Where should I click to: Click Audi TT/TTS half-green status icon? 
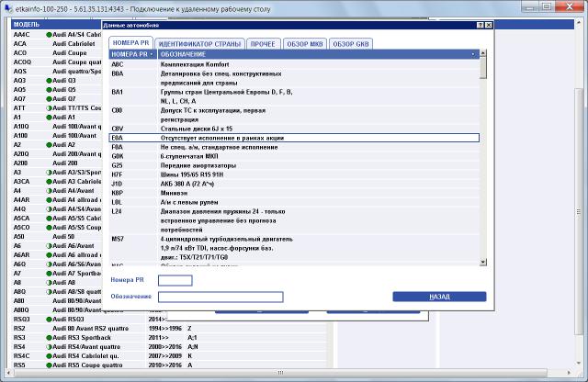[49, 108]
